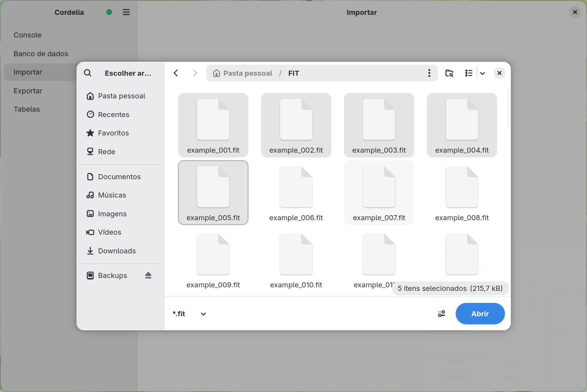
Task: Select file example_005.fit
Action: [213, 192]
